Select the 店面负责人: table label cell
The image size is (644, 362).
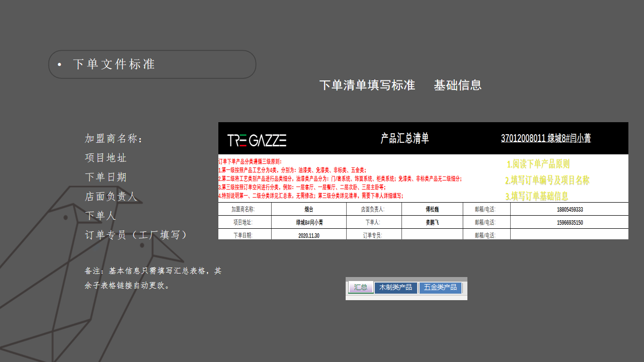[x=374, y=209]
